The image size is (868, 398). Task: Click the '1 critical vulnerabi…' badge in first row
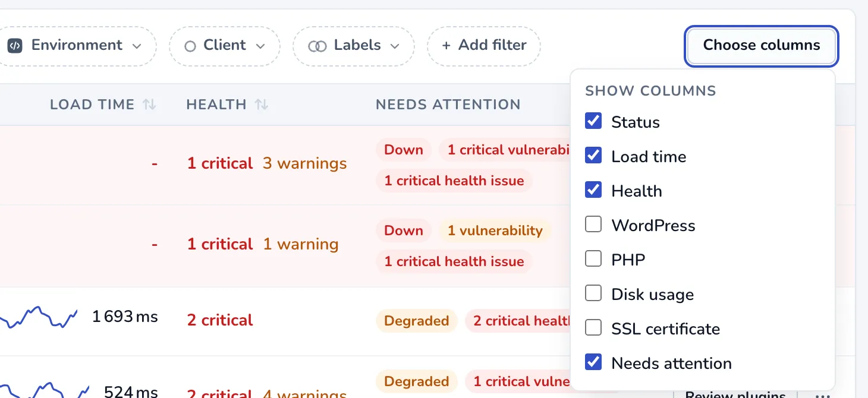[505, 150]
